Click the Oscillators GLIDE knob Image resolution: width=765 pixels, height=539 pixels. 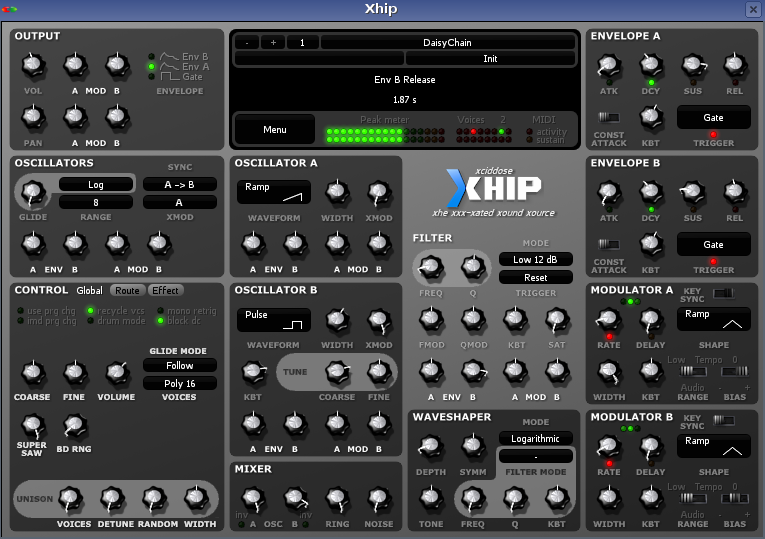coord(33,193)
